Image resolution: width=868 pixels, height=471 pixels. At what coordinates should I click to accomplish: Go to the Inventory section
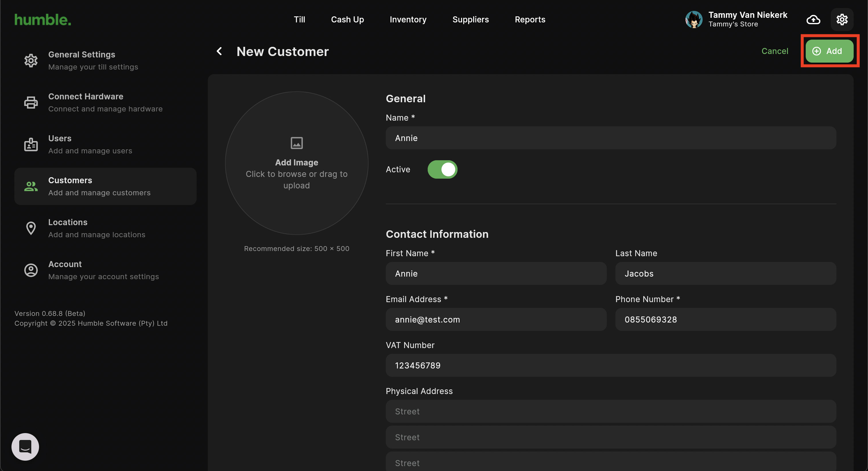pyautogui.click(x=408, y=20)
